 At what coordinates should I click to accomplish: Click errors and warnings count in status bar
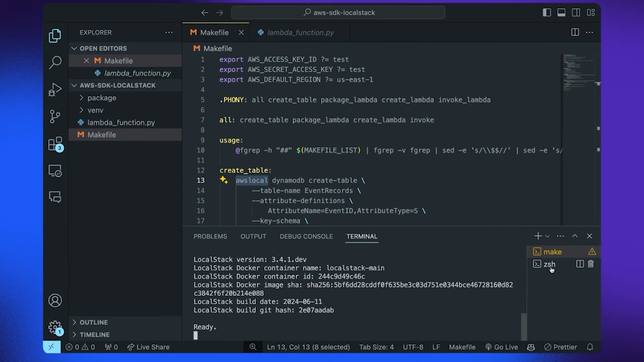click(x=80, y=347)
